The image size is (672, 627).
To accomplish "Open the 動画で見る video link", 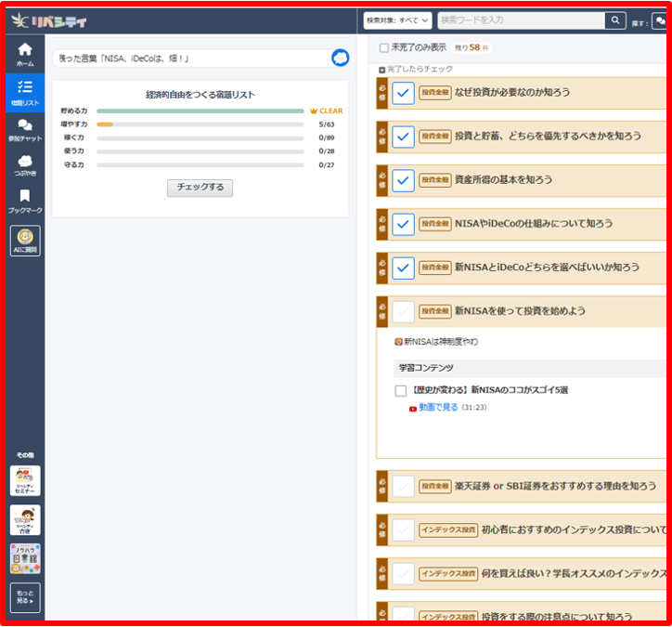I will (x=438, y=407).
